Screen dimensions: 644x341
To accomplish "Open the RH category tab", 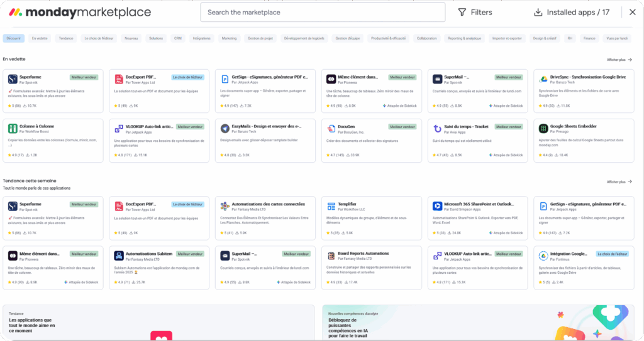I will point(570,38).
